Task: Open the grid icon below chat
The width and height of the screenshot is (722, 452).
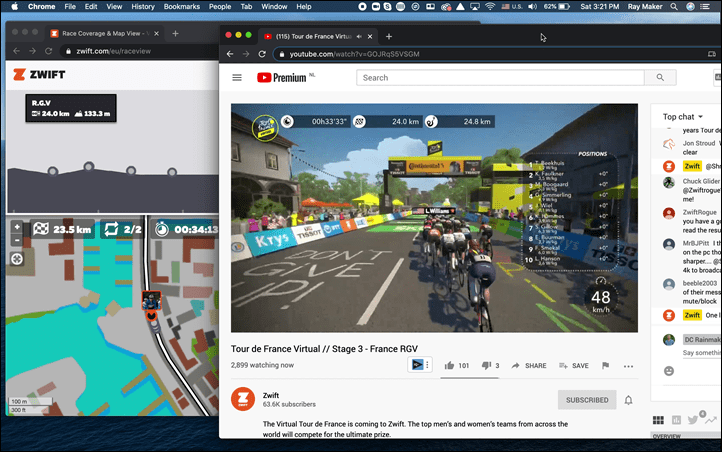Action: [658, 420]
